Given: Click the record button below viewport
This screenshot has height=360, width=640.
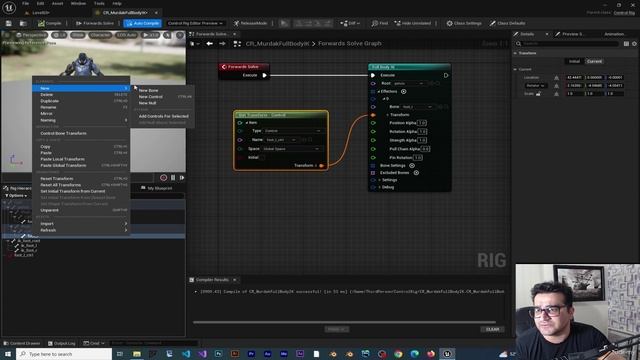Looking at the screenshot, I should [163, 178].
